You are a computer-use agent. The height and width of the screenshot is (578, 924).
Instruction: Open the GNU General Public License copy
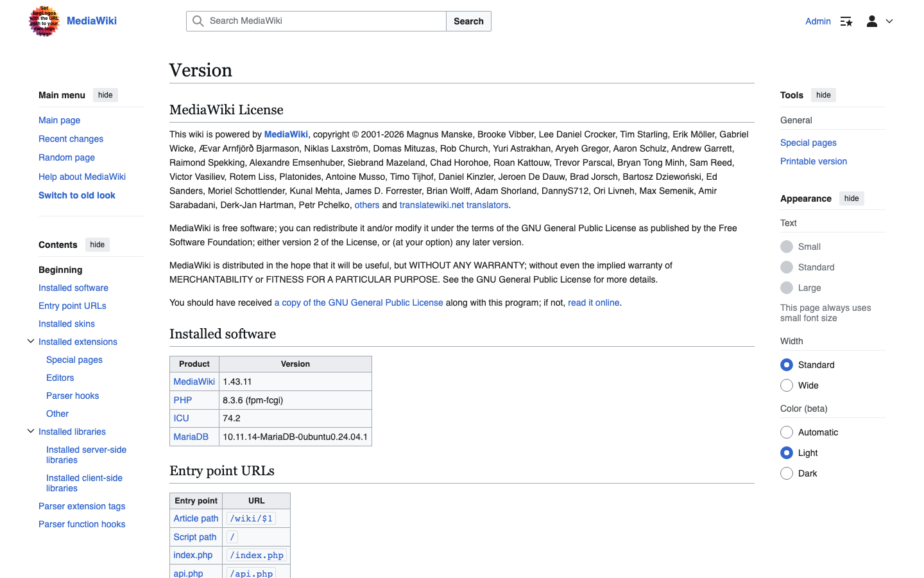tap(359, 302)
